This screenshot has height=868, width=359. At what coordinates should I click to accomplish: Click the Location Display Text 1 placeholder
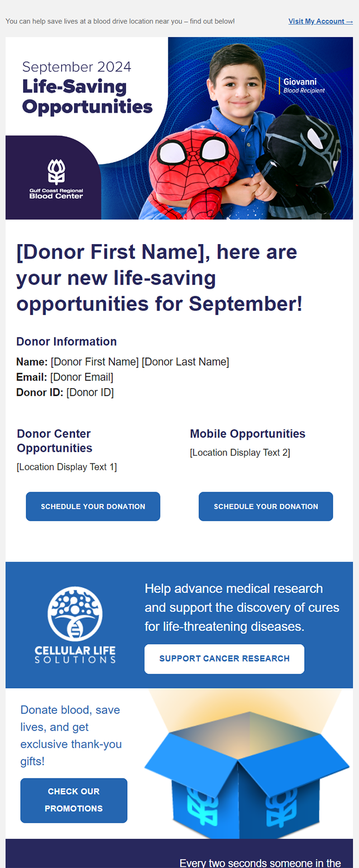coord(67,467)
